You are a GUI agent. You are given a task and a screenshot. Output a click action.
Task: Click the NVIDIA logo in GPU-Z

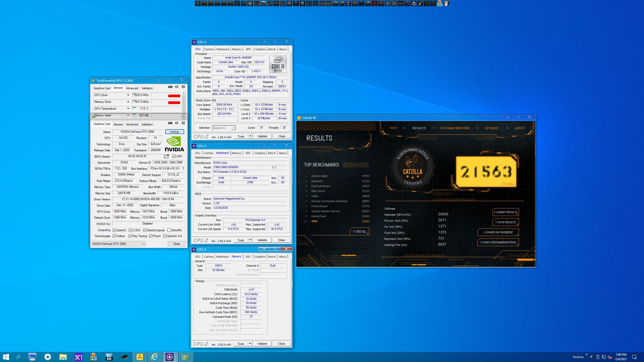(x=174, y=144)
